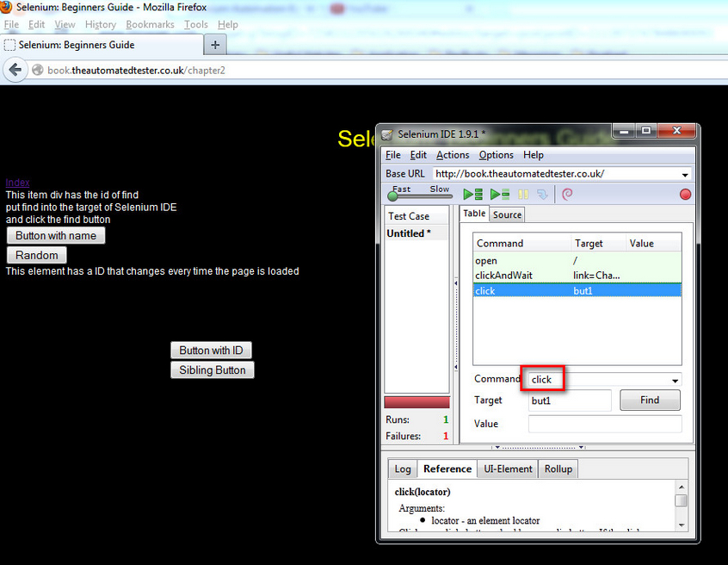This screenshot has height=565, width=728.
Task: Start recording with the red Record button
Action: 685,195
